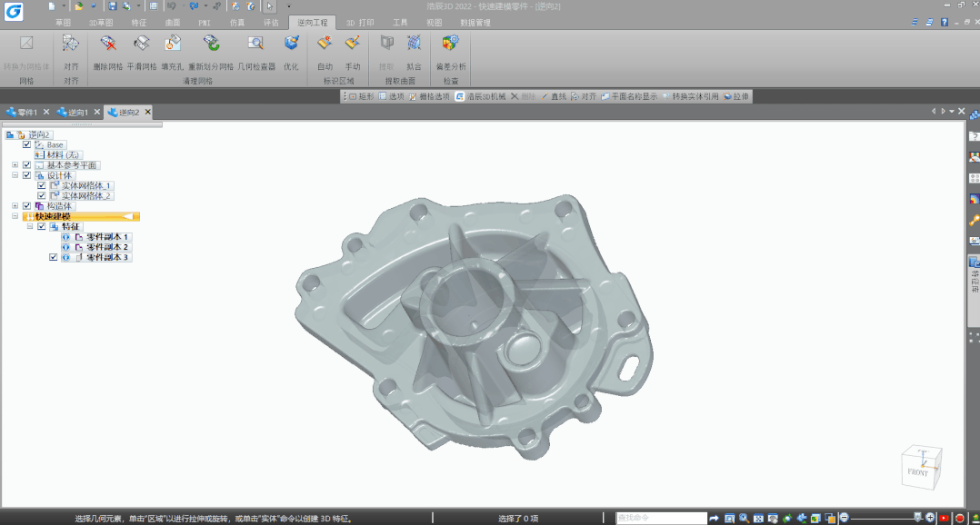Collapse the 特征 node

(x=29, y=226)
